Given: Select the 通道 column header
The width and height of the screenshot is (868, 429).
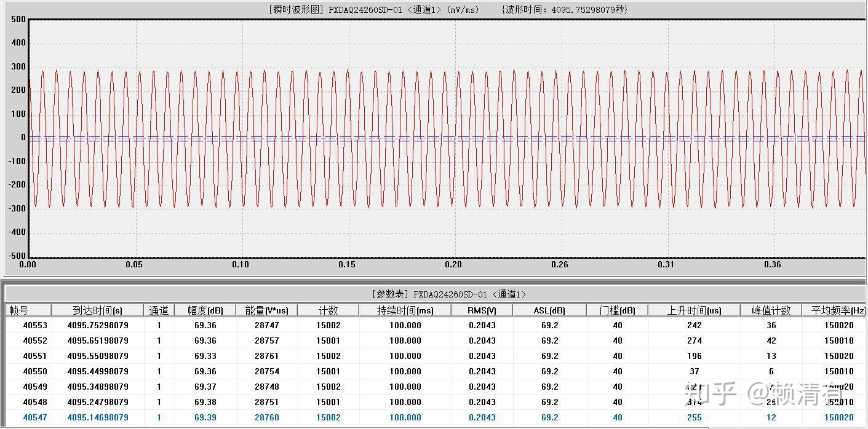Looking at the screenshot, I should click(x=159, y=310).
